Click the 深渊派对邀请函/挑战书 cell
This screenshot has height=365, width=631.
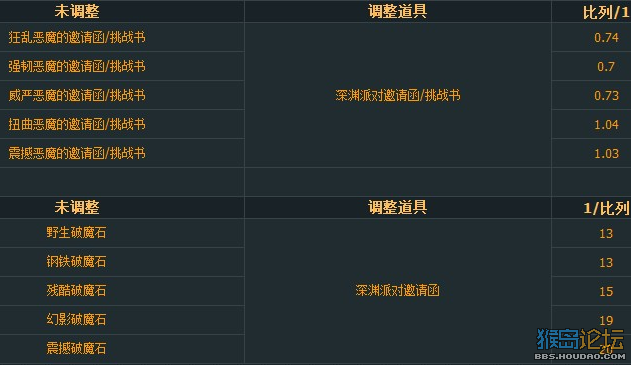coord(398,95)
